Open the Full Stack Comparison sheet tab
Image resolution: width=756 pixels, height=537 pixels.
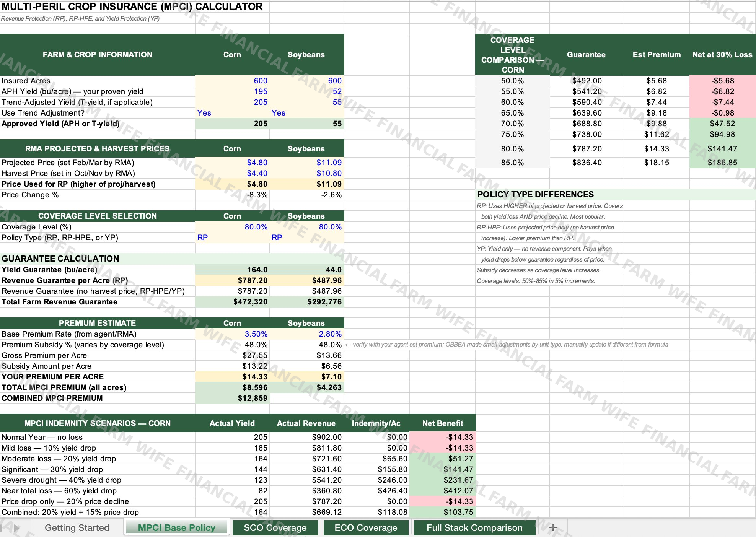click(x=474, y=528)
